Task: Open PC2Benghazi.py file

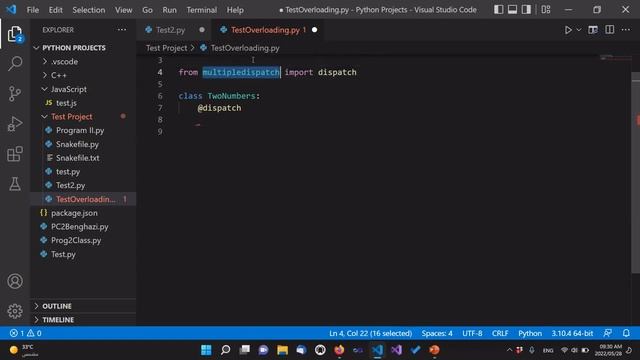Action: [83, 227]
